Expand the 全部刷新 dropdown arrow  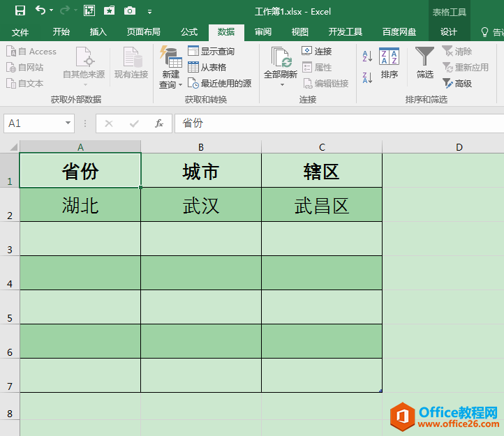click(282, 85)
